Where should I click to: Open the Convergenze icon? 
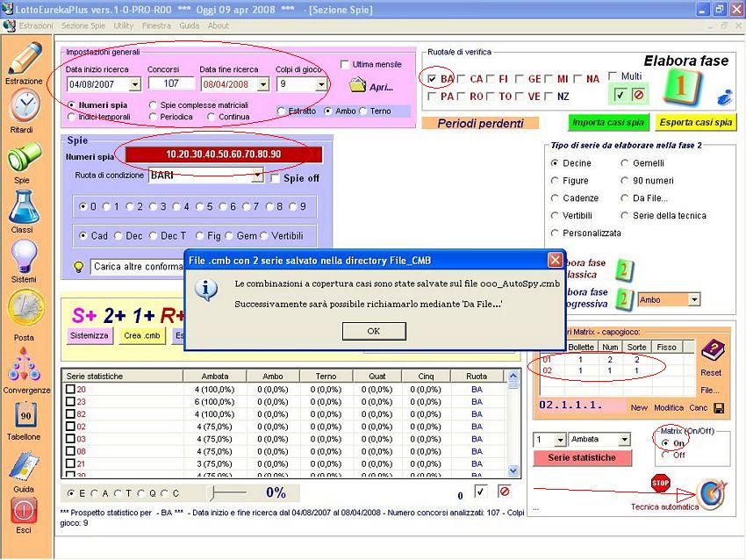pyautogui.click(x=24, y=364)
